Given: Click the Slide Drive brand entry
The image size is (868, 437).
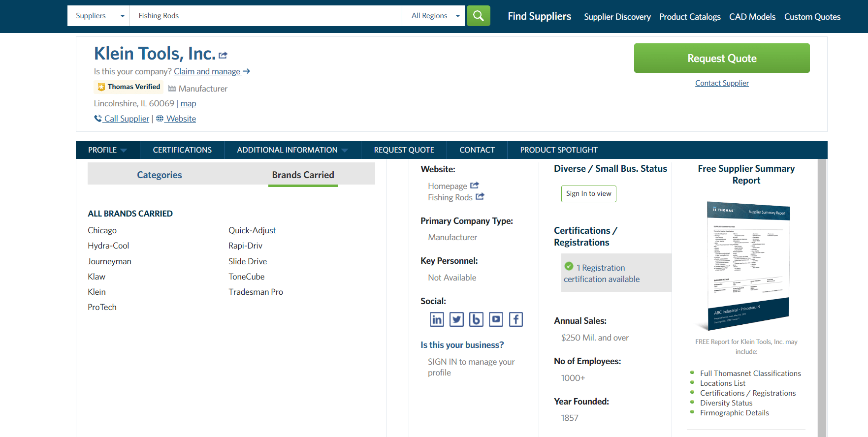Looking at the screenshot, I should [248, 261].
